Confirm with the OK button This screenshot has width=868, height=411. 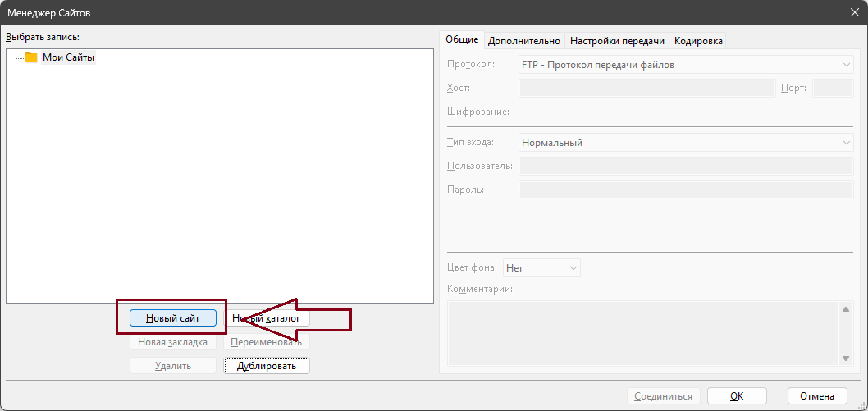(x=737, y=396)
